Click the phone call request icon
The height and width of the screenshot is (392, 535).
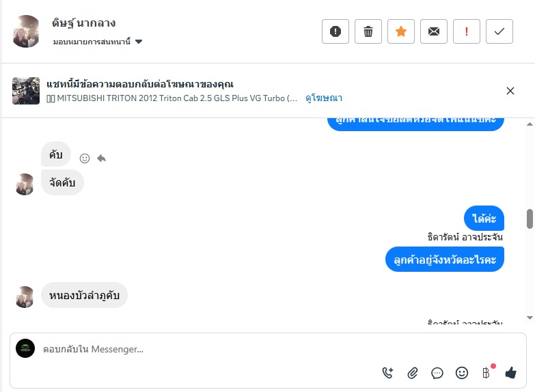point(388,373)
